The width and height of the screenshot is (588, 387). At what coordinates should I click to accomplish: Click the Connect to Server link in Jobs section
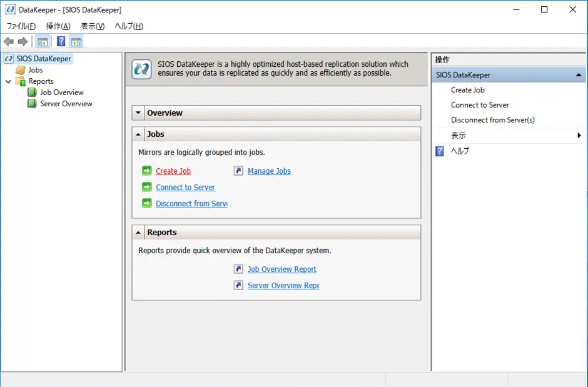(185, 188)
